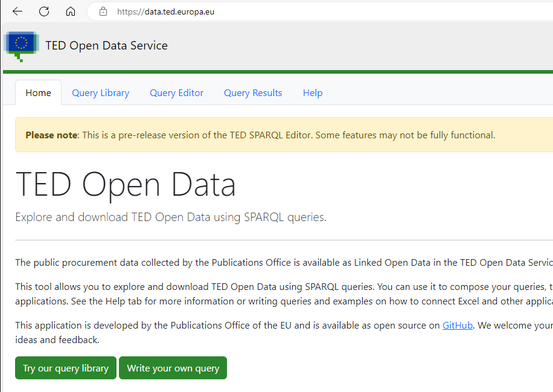Reload the page with the refresh icon

(44, 11)
